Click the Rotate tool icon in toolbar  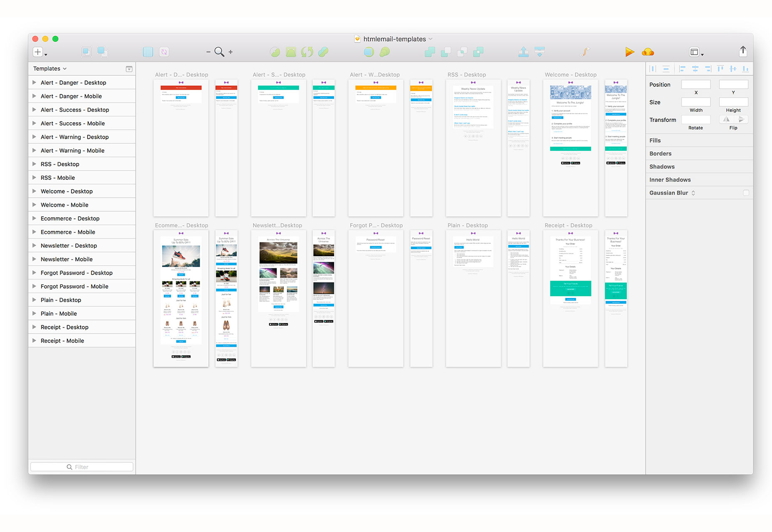(307, 52)
